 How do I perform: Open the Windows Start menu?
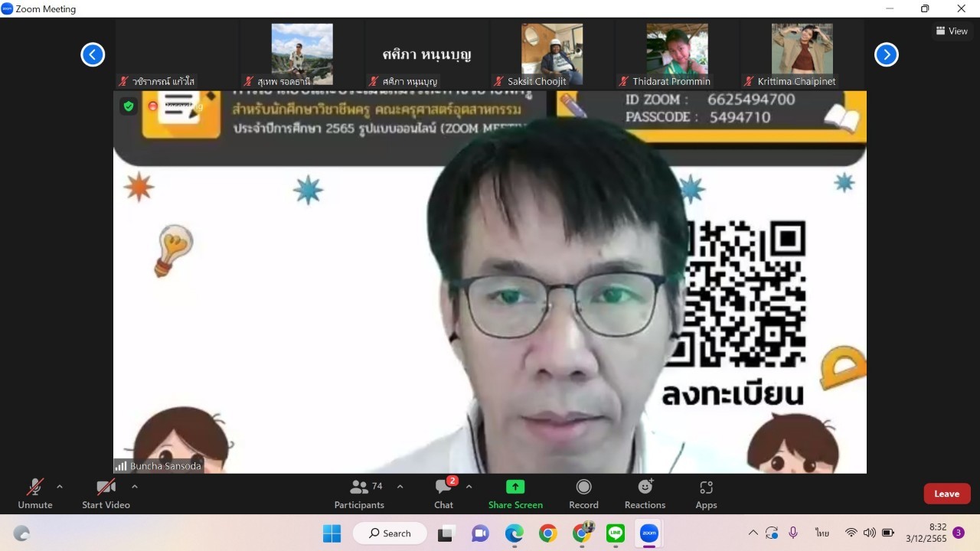pyautogui.click(x=332, y=533)
